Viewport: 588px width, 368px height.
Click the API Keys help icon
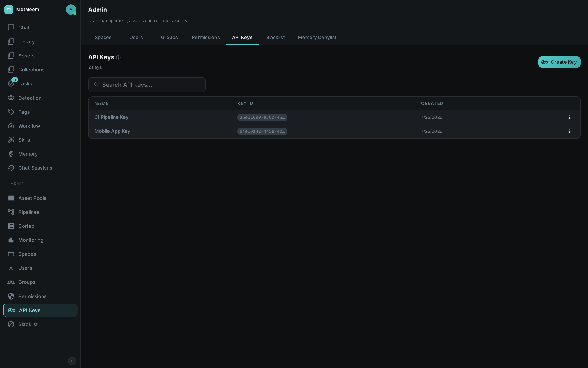pos(118,57)
